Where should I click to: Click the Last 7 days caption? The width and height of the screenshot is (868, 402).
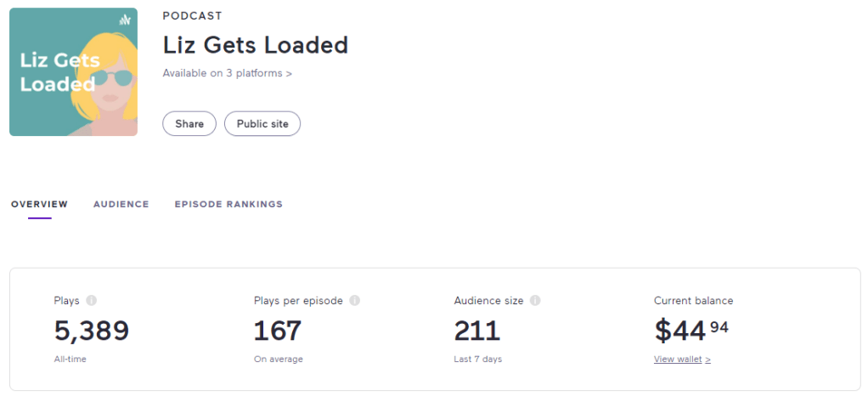click(x=477, y=360)
